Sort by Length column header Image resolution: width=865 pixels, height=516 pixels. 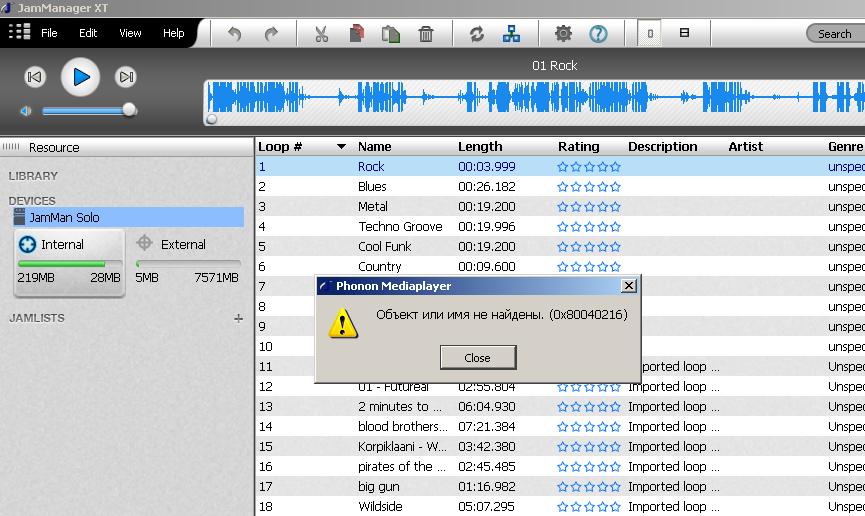(x=480, y=146)
